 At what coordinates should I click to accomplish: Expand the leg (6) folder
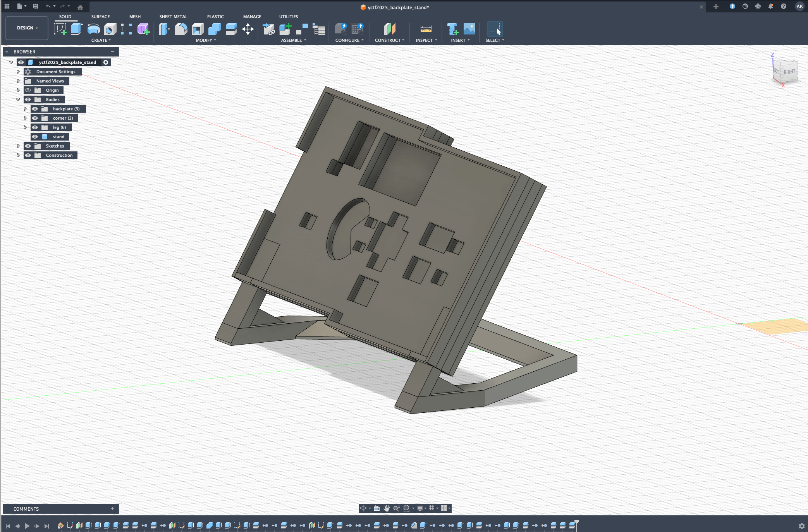25,127
